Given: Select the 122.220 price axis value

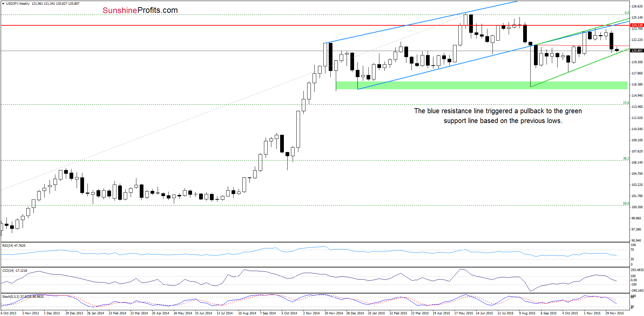Looking at the screenshot, I should click(x=637, y=40).
